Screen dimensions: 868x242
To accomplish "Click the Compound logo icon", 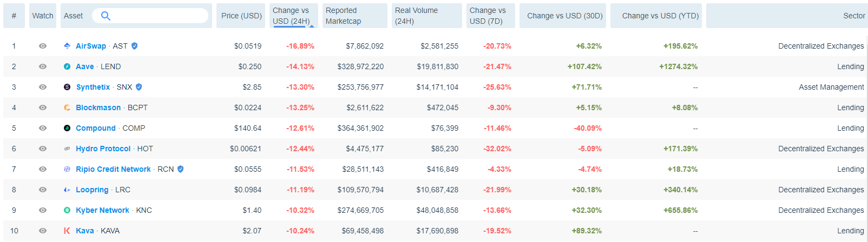I will [67, 128].
